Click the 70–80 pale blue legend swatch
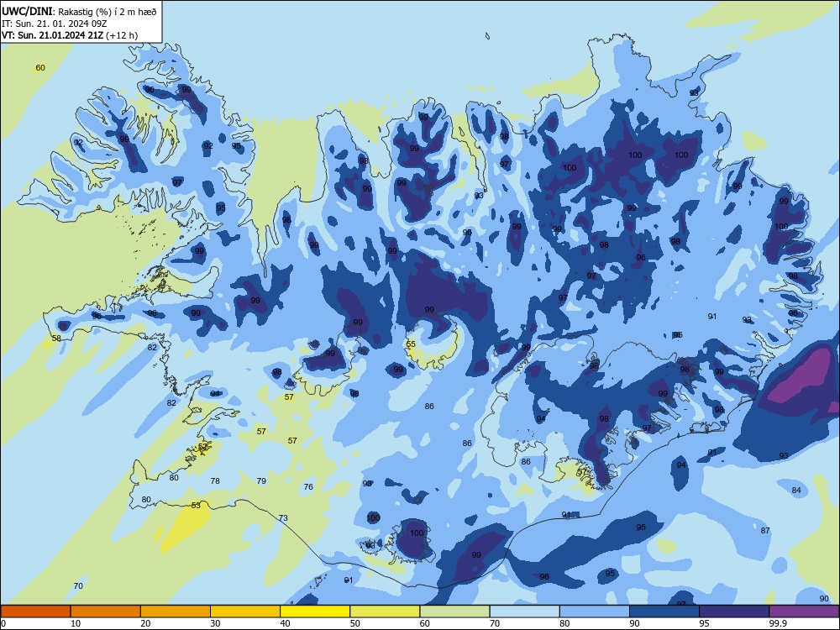Image resolution: width=840 pixels, height=630 pixels. pyautogui.click(x=524, y=612)
